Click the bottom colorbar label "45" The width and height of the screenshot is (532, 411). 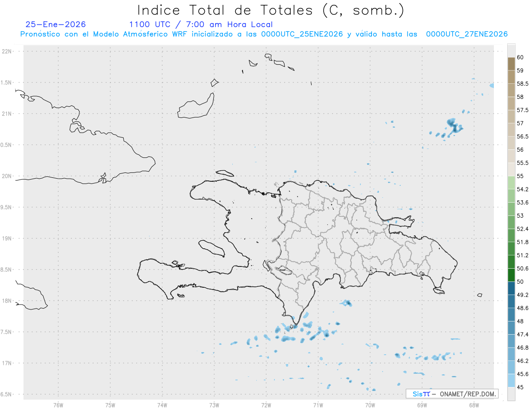coord(520,387)
